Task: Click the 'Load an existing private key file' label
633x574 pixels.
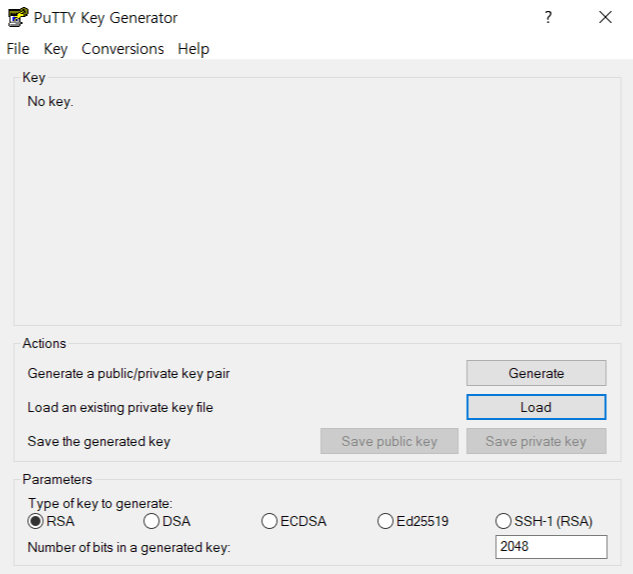Action: tap(120, 407)
